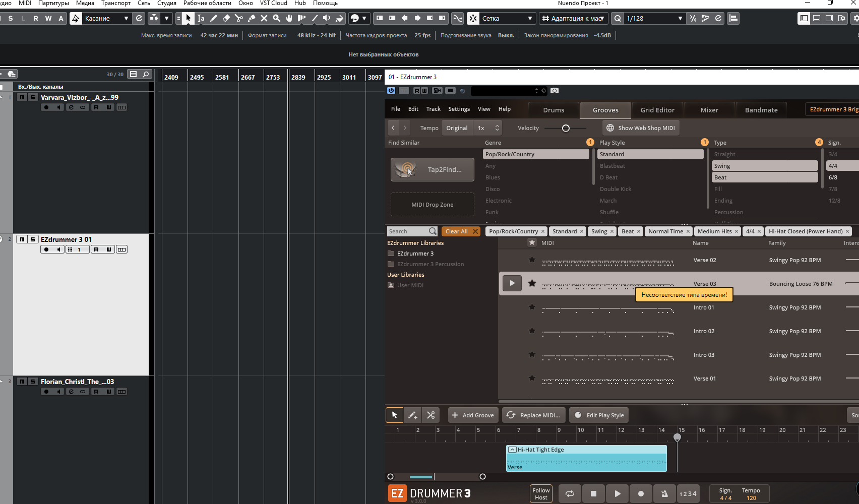
Task: Click the EZdrummer camera snapshot icon
Action: (555, 91)
